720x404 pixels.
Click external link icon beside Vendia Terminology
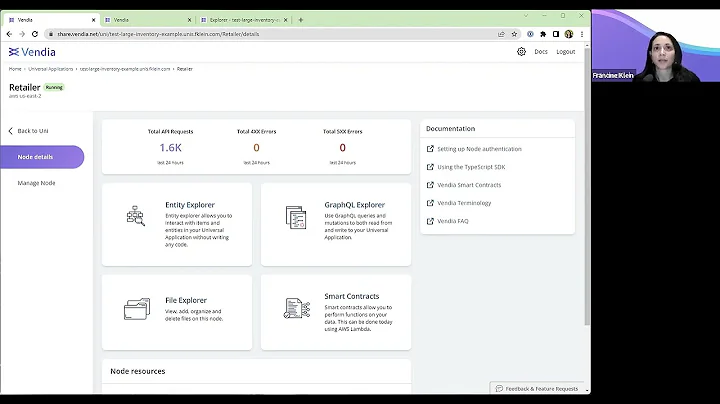tap(430, 203)
